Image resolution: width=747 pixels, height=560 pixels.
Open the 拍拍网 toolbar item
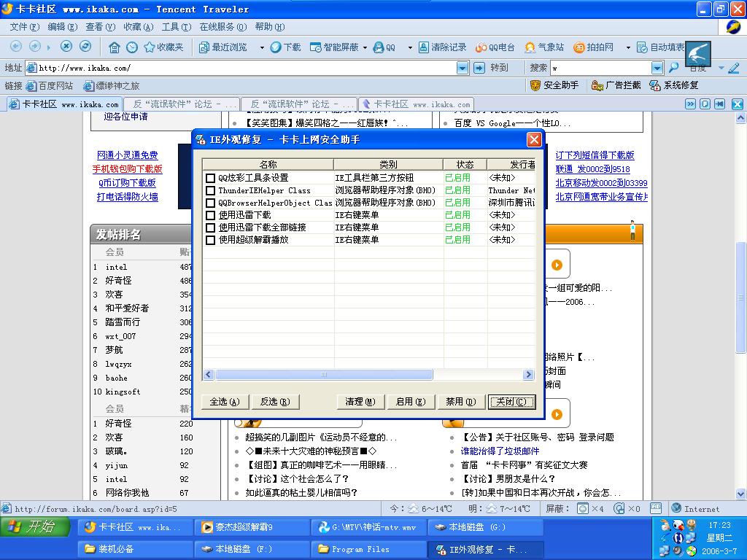594,47
